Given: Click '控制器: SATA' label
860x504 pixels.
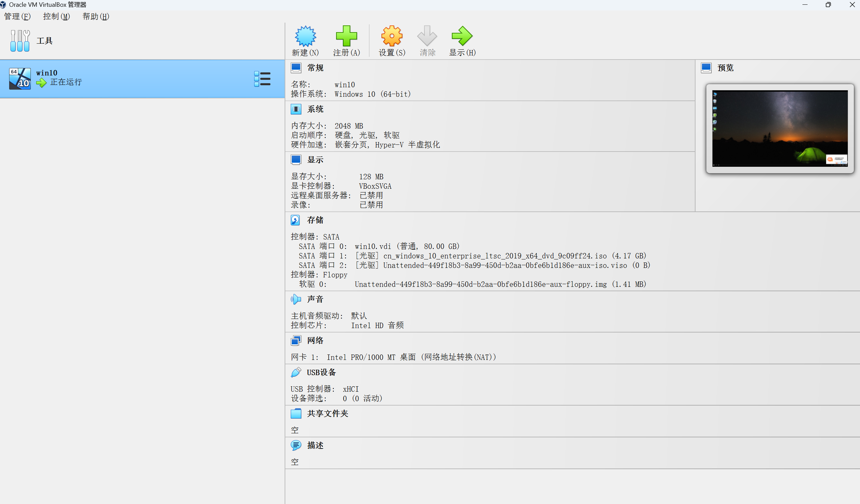Looking at the screenshot, I should 315,237.
